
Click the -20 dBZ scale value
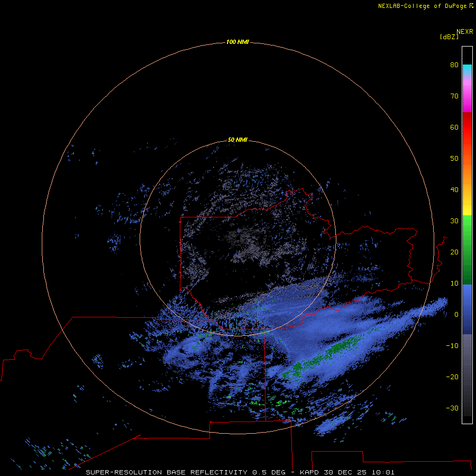click(x=452, y=377)
